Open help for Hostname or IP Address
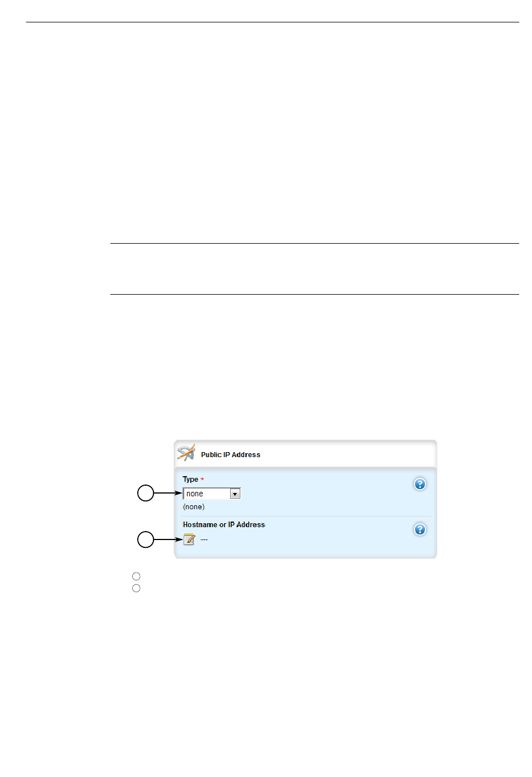The image size is (532, 777). point(420,529)
